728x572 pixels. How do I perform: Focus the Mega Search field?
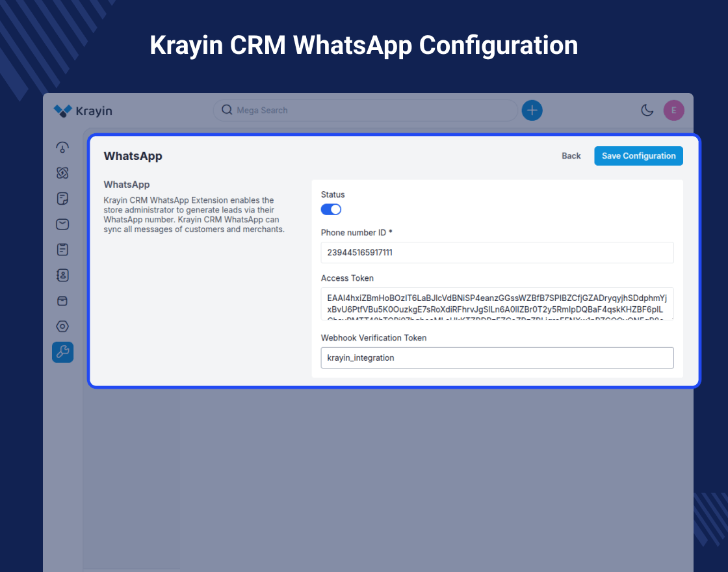[x=365, y=110]
